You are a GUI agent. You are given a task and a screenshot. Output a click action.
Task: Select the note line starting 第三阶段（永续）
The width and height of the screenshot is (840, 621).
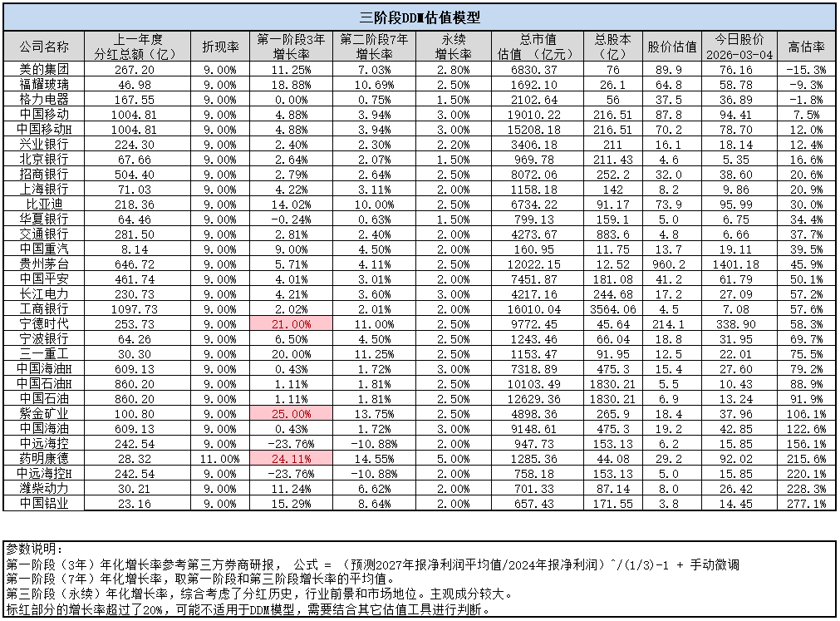pos(260,594)
